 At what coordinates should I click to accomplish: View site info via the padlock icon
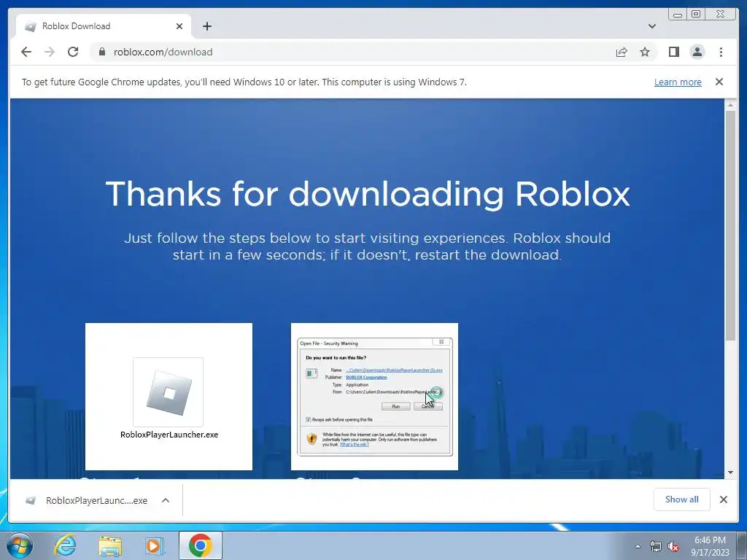click(101, 52)
